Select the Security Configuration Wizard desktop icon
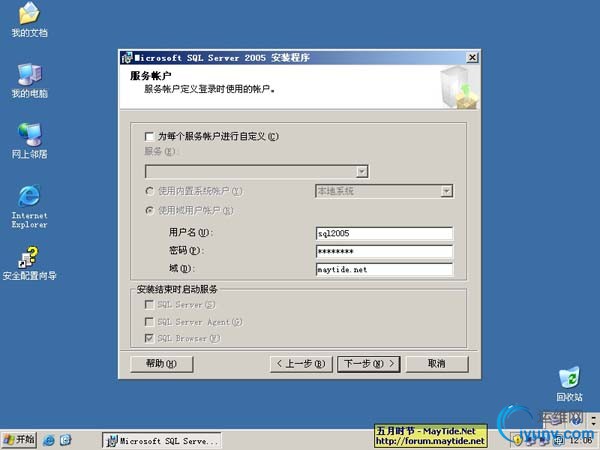This screenshot has width=600, height=450. (x=29, y=263)
